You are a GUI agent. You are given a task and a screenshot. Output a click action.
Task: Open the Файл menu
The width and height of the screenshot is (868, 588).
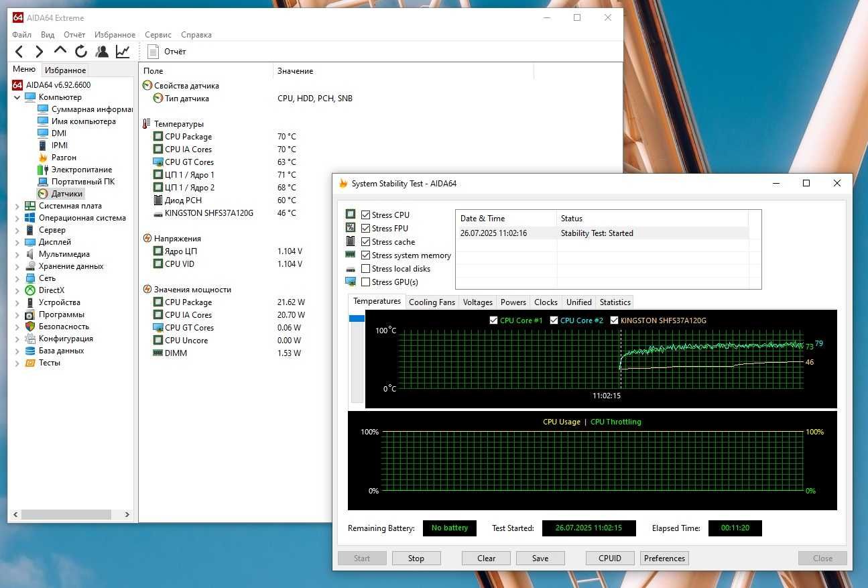click(21, 35)
